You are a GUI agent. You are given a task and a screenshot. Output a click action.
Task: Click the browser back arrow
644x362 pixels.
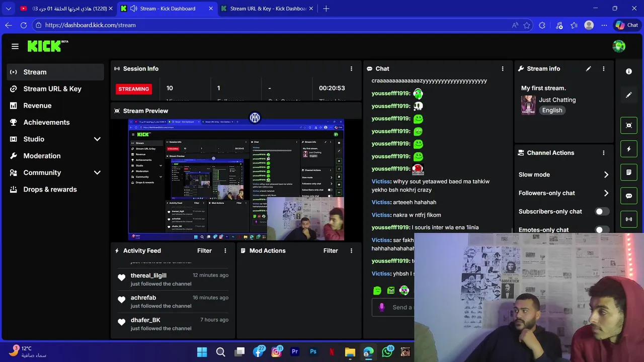tap(9, 25)
